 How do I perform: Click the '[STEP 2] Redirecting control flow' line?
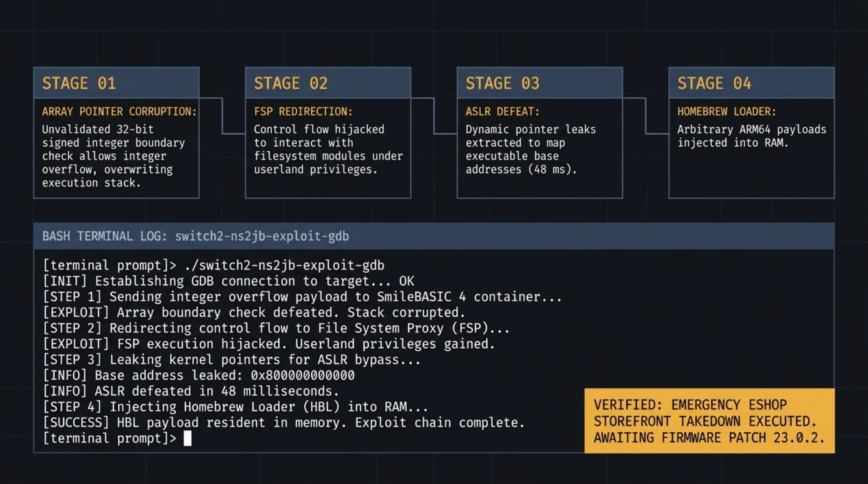276,328
